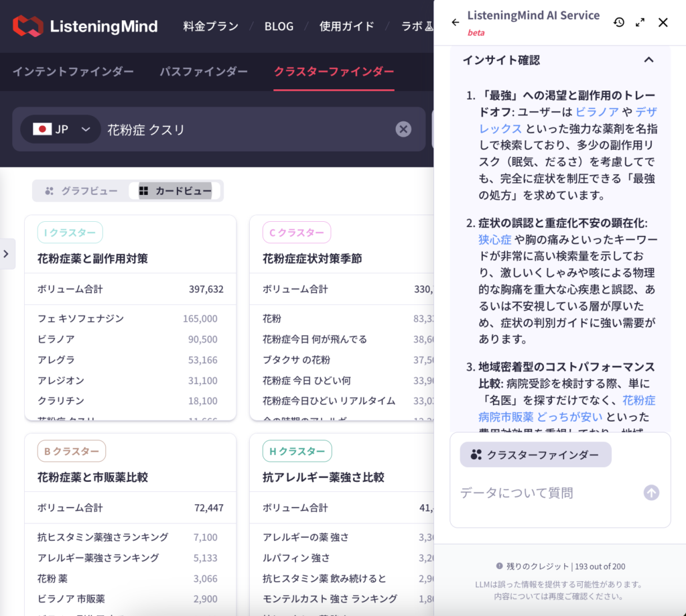
Task: Click the ListeningMind logo icon
Action: click(27, 26)
